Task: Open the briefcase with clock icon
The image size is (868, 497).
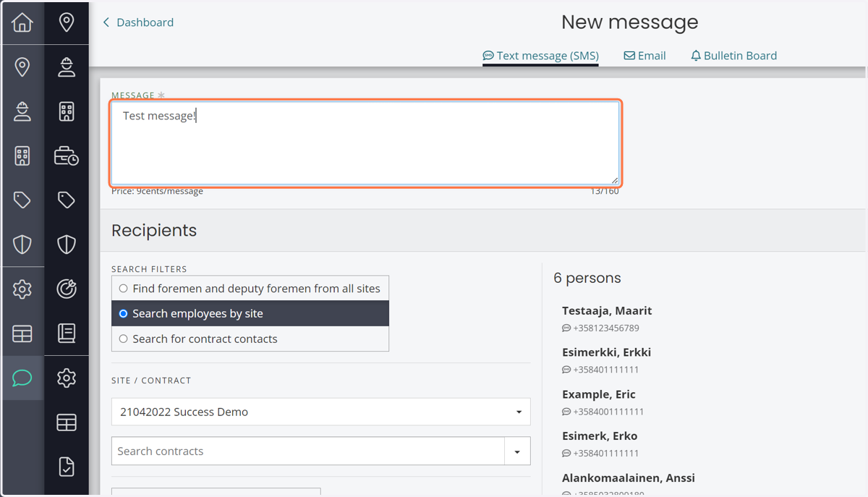Action: [x=67, y=156]
